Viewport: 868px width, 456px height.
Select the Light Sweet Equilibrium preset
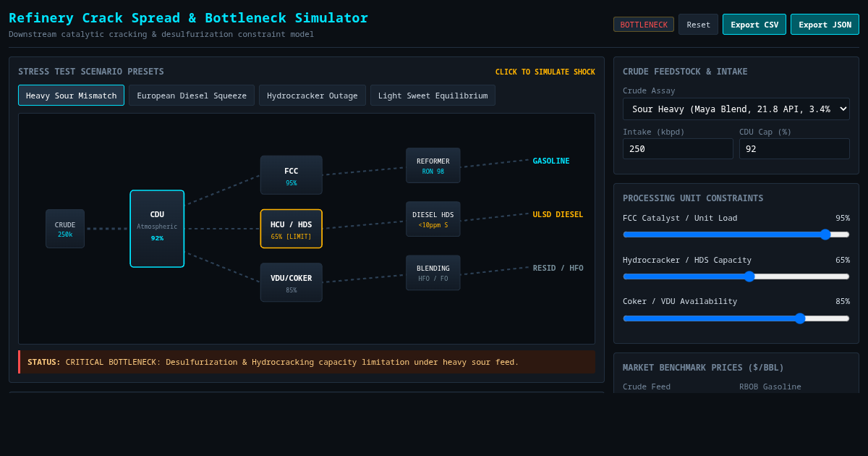click(433, 96)
